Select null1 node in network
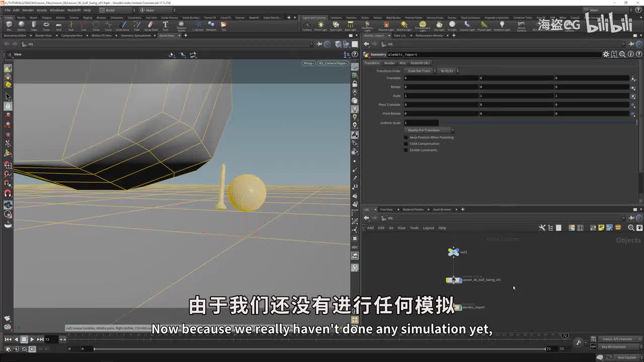 454,252
